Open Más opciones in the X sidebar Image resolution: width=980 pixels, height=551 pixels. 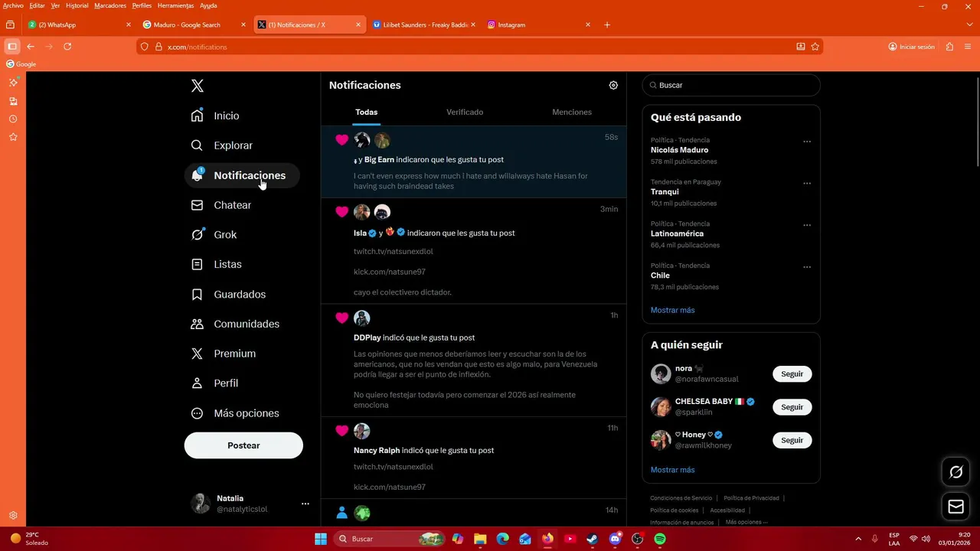(x=236, y=413)
